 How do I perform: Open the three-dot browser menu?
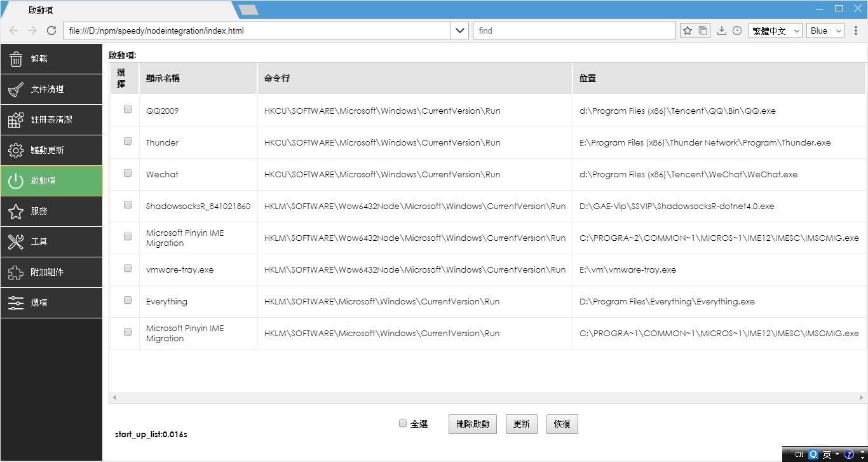(856, 31)
